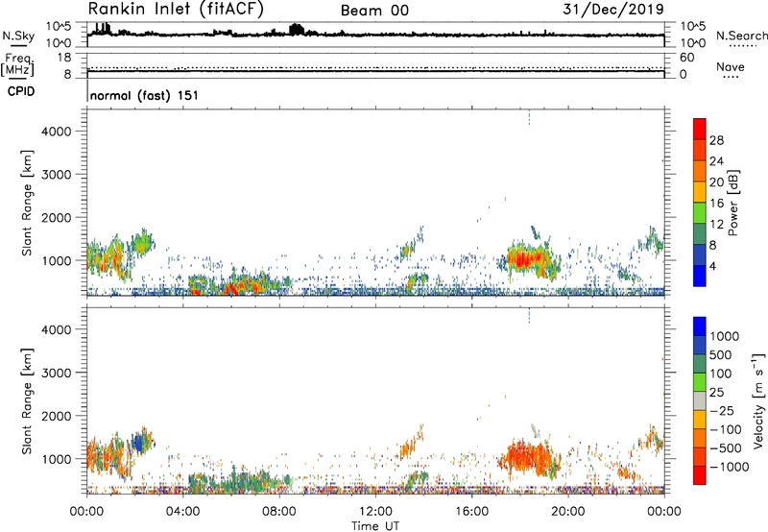Click the '20' tick on Power colorbar
This screenshot has height=532, width=768.
[716, 182]
